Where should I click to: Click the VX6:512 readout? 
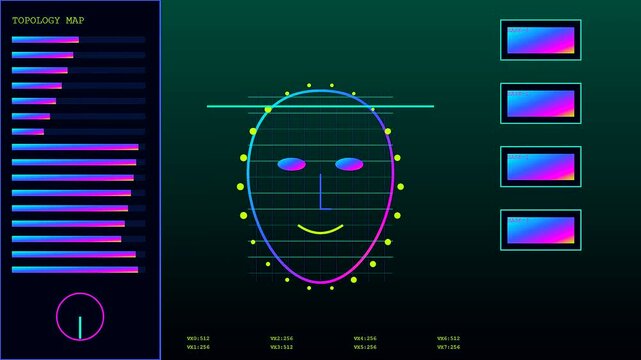point(448,338)
